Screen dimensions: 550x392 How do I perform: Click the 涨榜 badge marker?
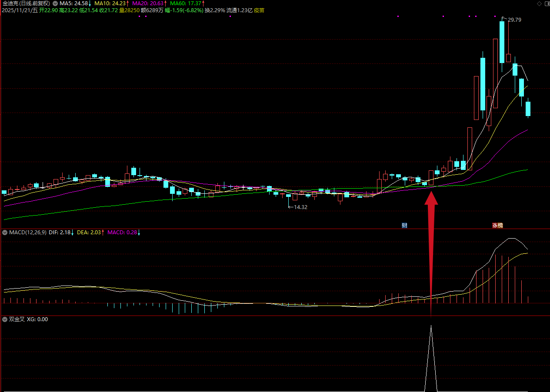click(x=497, y=225)
